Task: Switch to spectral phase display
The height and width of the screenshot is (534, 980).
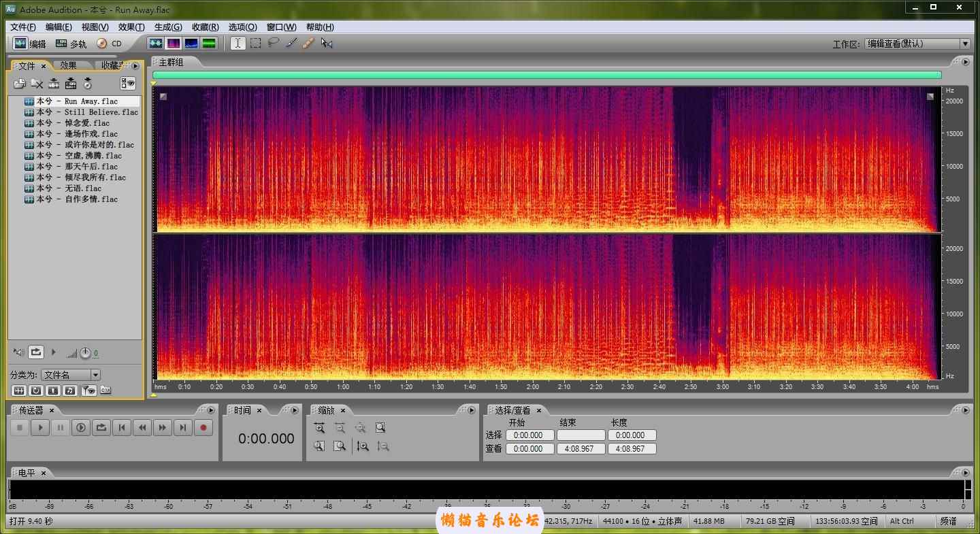Action: pos(209,43)
